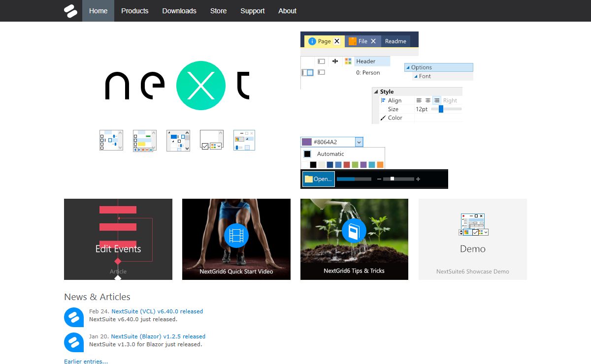Open the NextSuite6 Showcase Demo card
The height and width of the screenshot is (364, 591).
tap(473, 239)
